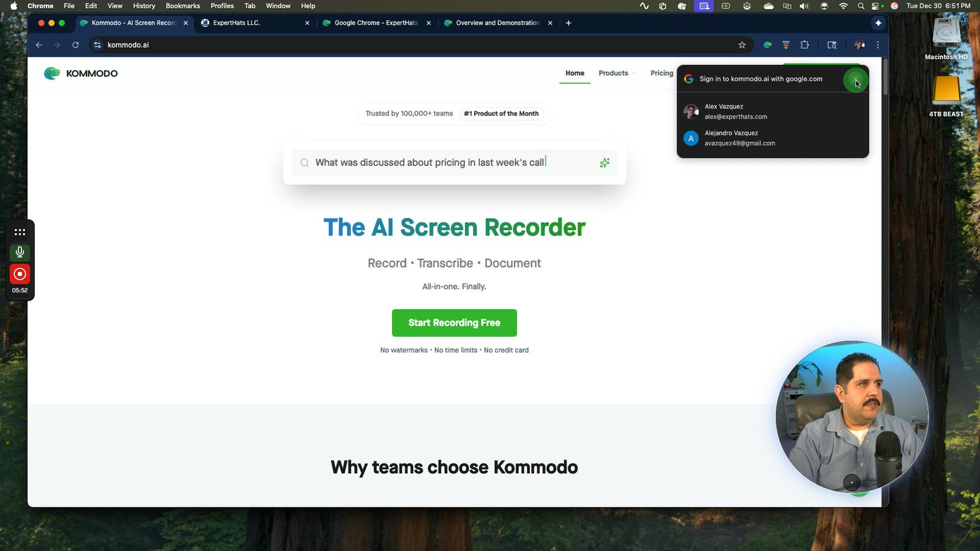Viewport: 980px width, 551px height.
Task: Click the Gemini sparkle icon in tab strip
Action: pyautogui.click(x=878, y=23)
